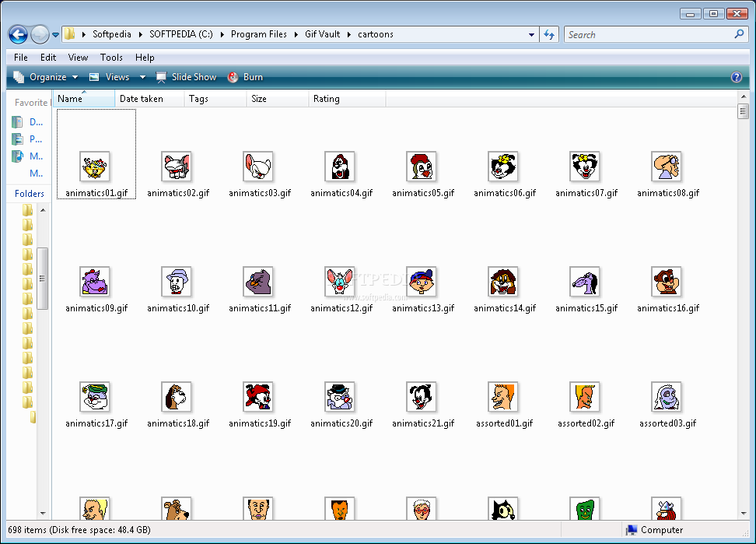This screenshot has height=544, width=756.
Task: Select animatics09.gif icon
Action: point(95,282)
